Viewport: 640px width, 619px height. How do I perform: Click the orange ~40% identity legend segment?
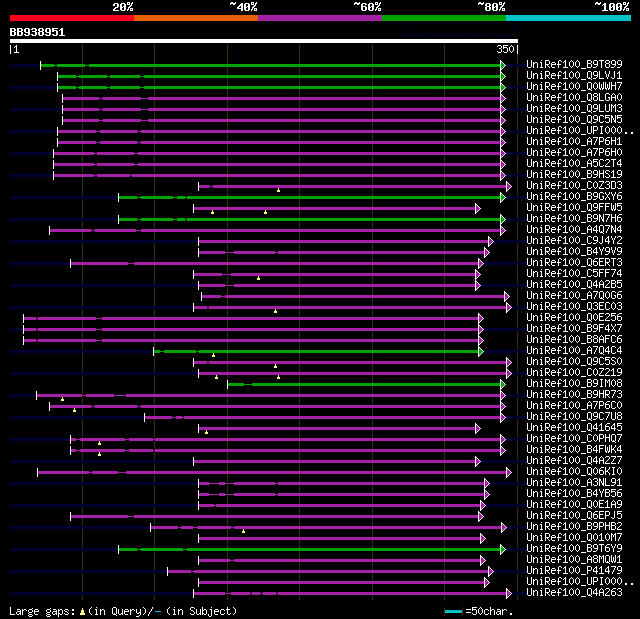pyautogui.click(x=196, y=18)
